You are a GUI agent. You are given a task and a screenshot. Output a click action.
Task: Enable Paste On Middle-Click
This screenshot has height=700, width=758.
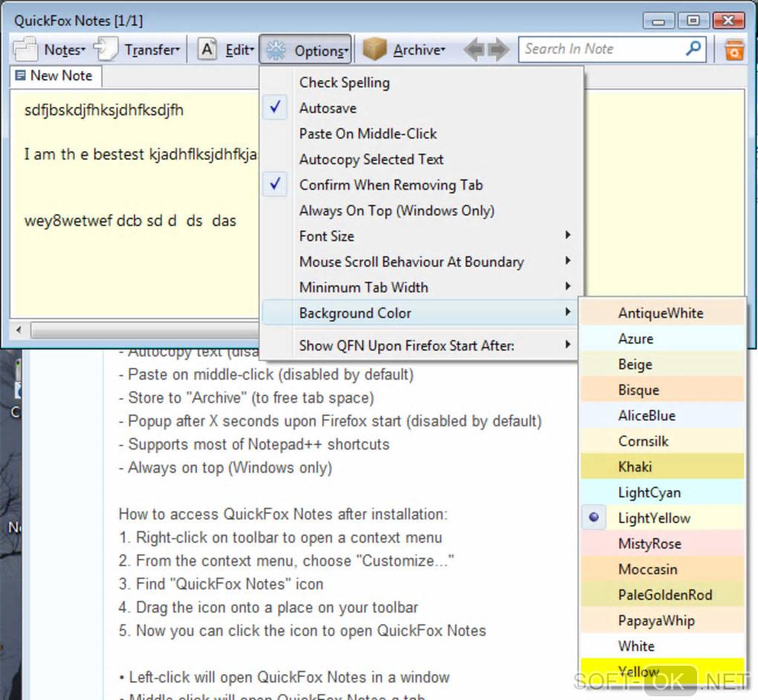421,134
